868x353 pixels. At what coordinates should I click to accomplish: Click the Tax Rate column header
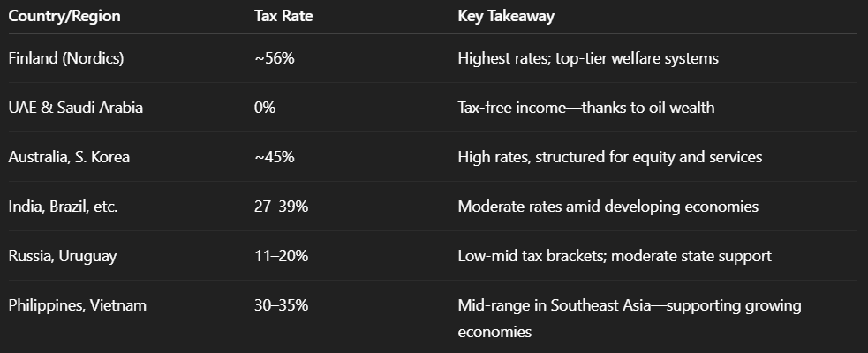point(283,16)
